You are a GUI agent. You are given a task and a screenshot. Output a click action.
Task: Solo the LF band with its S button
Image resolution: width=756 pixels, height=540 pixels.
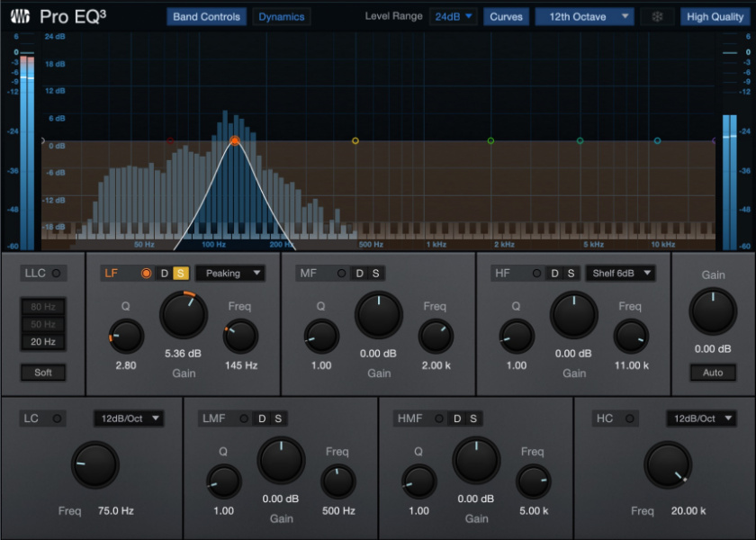(180, 273)
